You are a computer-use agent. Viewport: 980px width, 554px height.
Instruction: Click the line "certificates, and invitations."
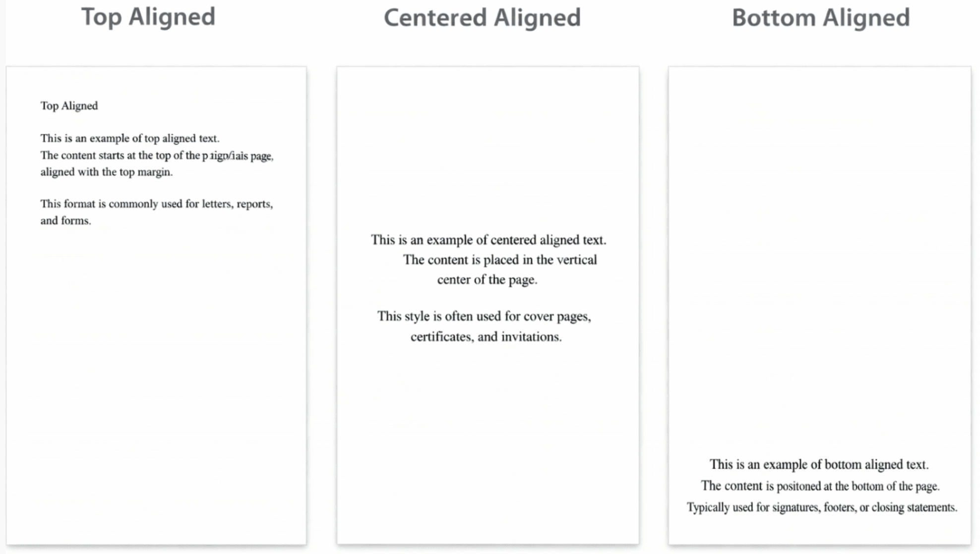(x=486, y=337)
